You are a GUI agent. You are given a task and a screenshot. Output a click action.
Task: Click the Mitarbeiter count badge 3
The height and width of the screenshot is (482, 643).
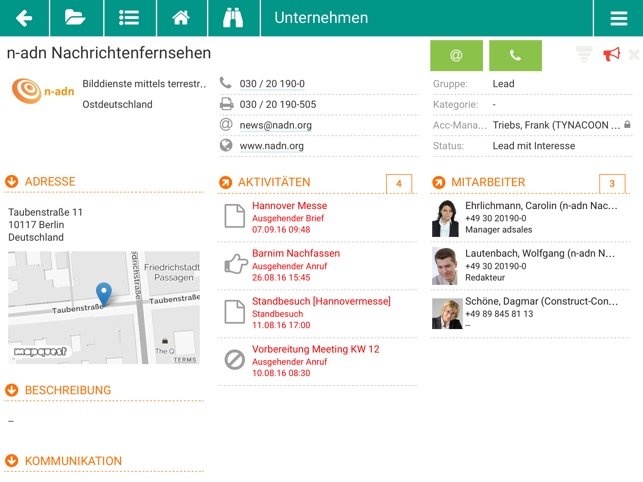click(x=612, y=183)
